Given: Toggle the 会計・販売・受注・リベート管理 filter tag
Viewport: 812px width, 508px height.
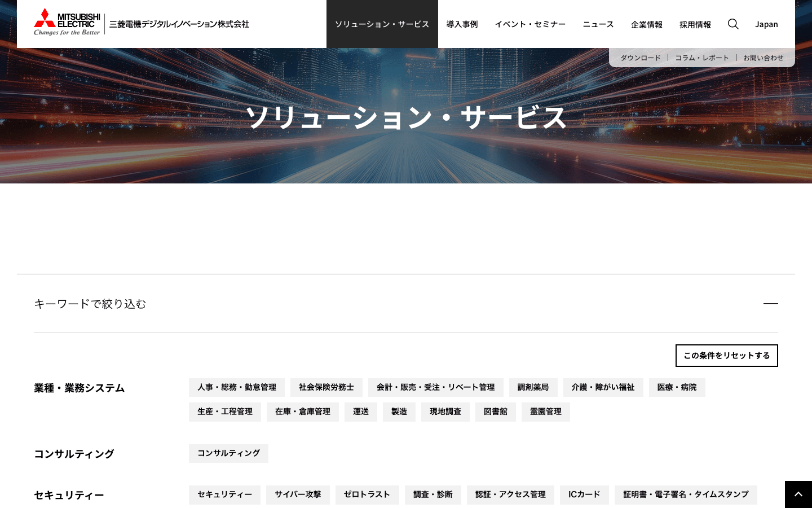Looking at the screenshot, I should 436,387.
